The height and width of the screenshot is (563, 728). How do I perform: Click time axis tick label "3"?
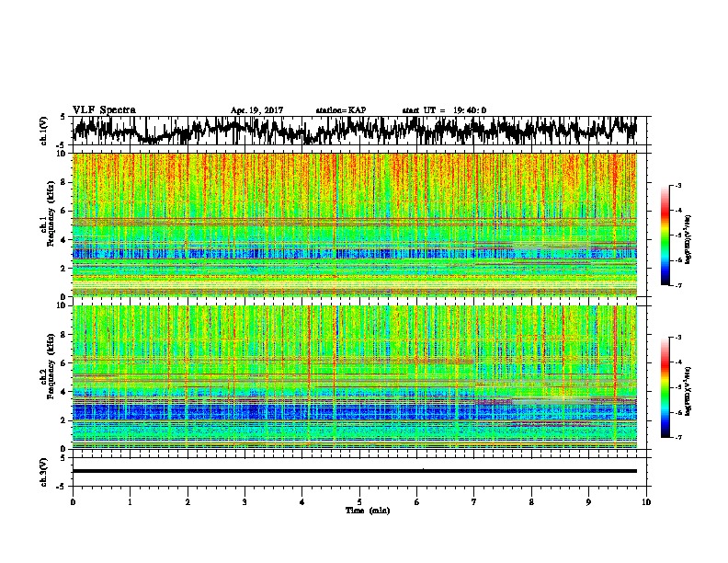245,502
